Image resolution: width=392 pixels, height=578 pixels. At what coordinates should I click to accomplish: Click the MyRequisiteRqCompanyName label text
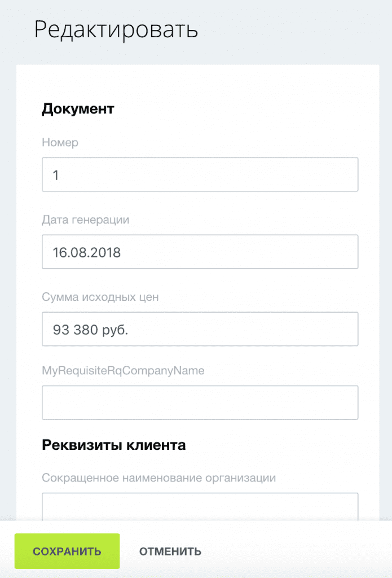[123, 371]
